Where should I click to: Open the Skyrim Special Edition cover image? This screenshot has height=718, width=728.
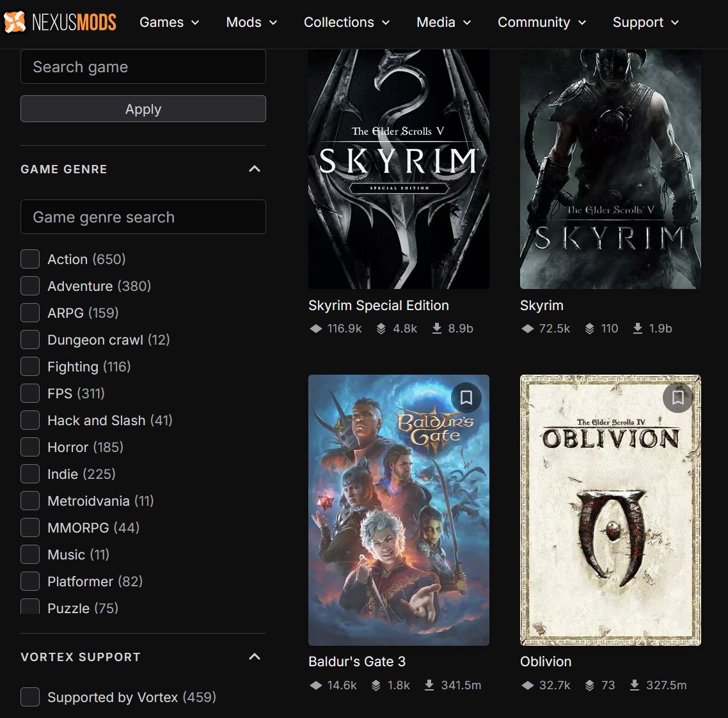click(x=399, y=169)
